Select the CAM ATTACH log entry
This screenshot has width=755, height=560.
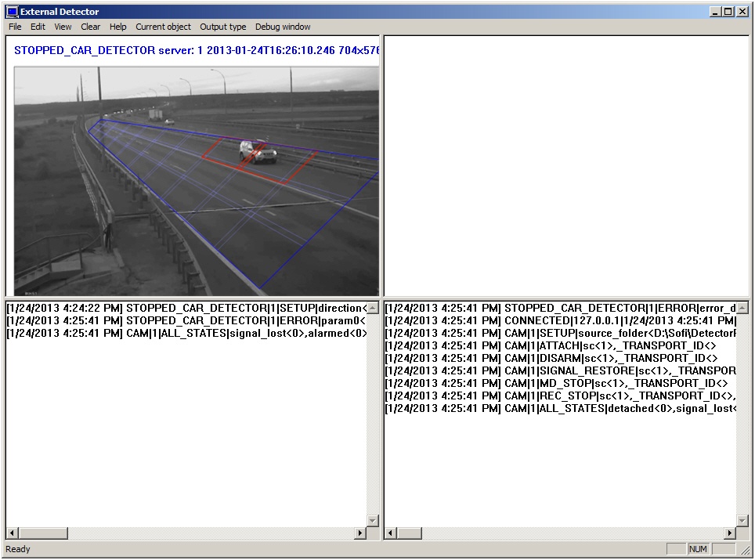(550, 345)
